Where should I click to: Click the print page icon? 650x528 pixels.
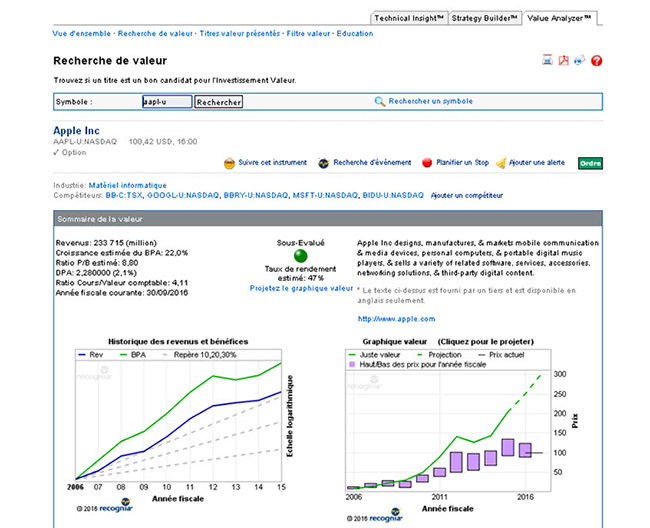tap(548, 61)
